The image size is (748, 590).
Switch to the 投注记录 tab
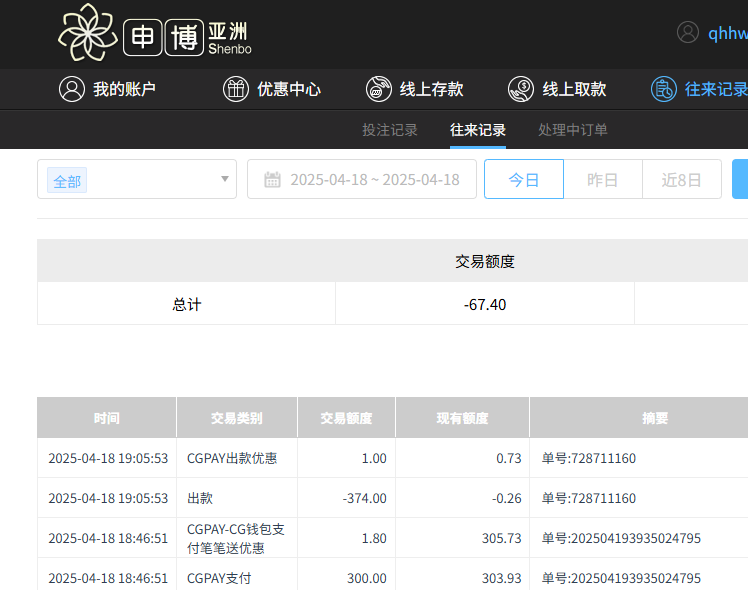tap(390, 130)
